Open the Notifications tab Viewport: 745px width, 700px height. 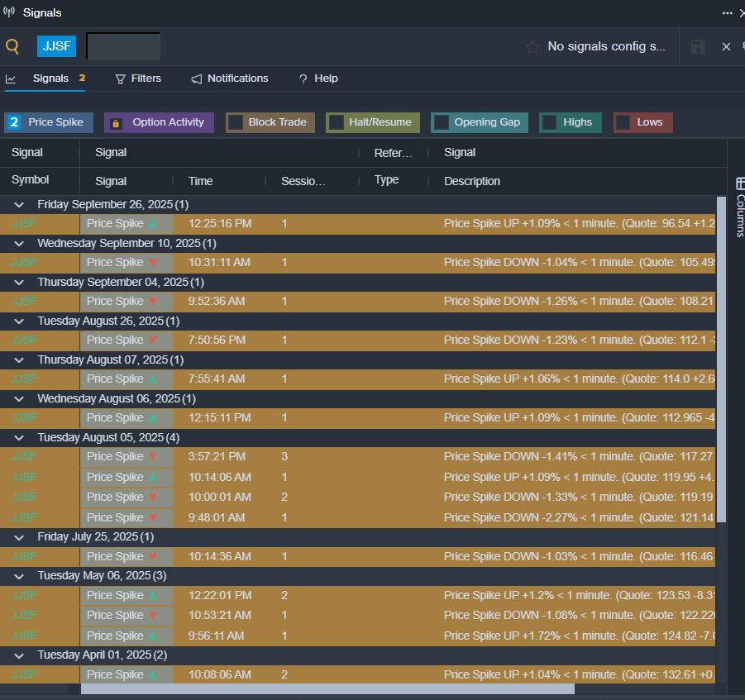(x=230, y=79)
